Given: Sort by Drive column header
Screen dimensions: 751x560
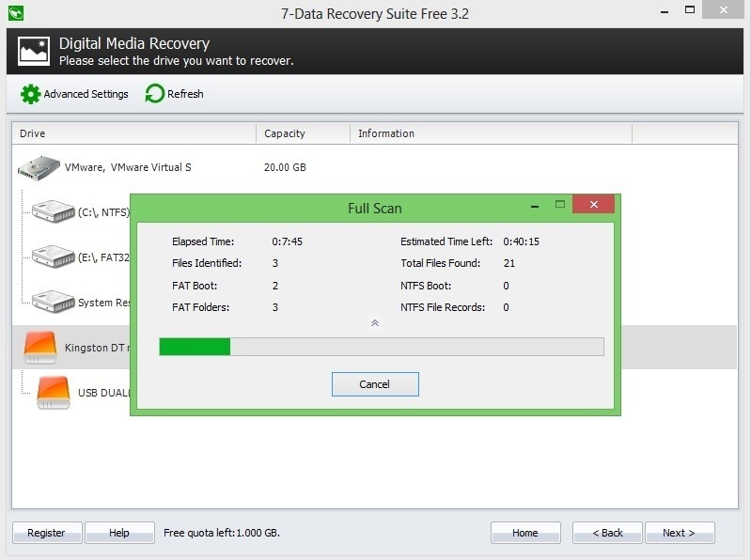Looking at the screenshot, I should (x=134, y=133).
